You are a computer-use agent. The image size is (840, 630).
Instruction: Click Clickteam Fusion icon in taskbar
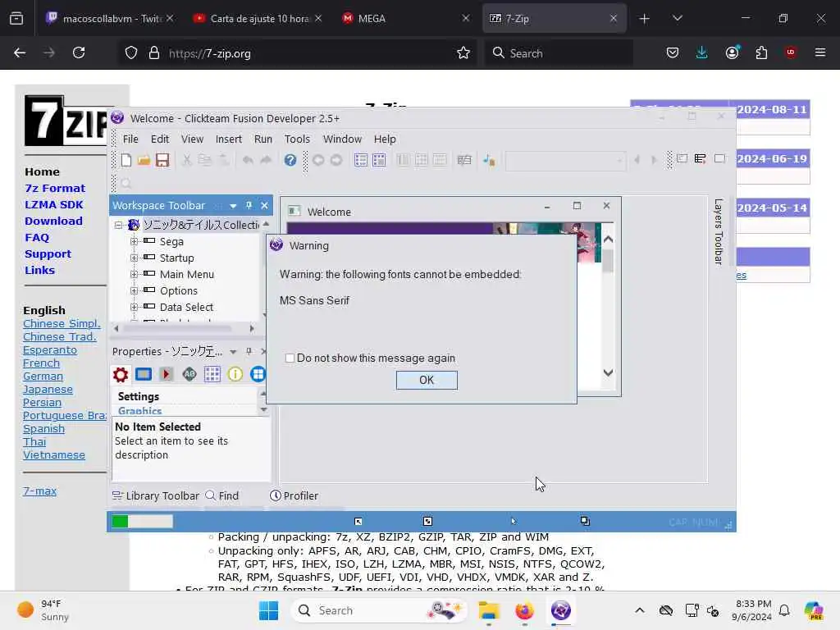point(561,610)
